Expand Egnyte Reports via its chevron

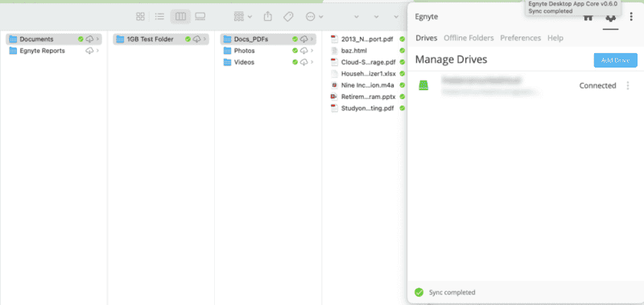pos(97,51)
